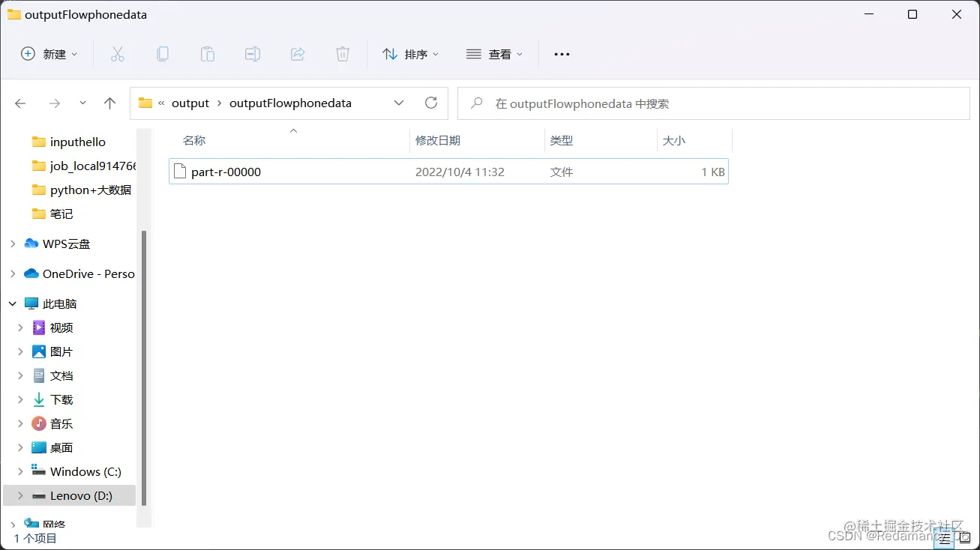The height and width of the screenshot is (550, 980).
Task: Switch to large icons view in the status bar
Action: [x=964, y=538]
